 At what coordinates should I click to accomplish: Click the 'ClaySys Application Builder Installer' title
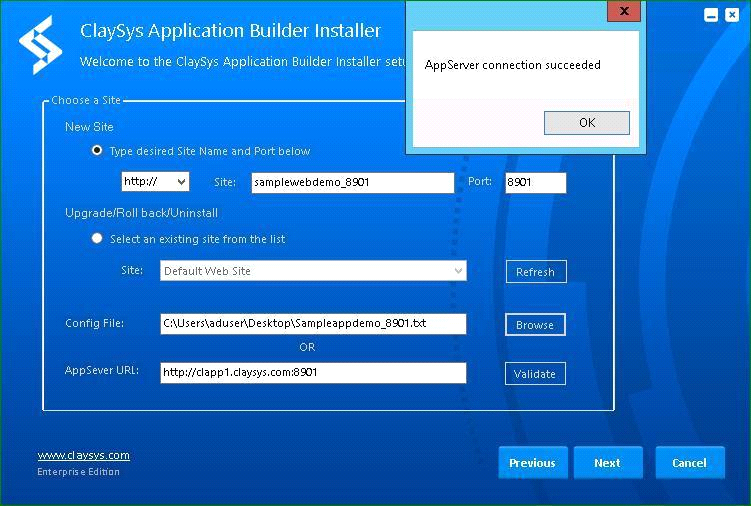[x=230, y=31]
